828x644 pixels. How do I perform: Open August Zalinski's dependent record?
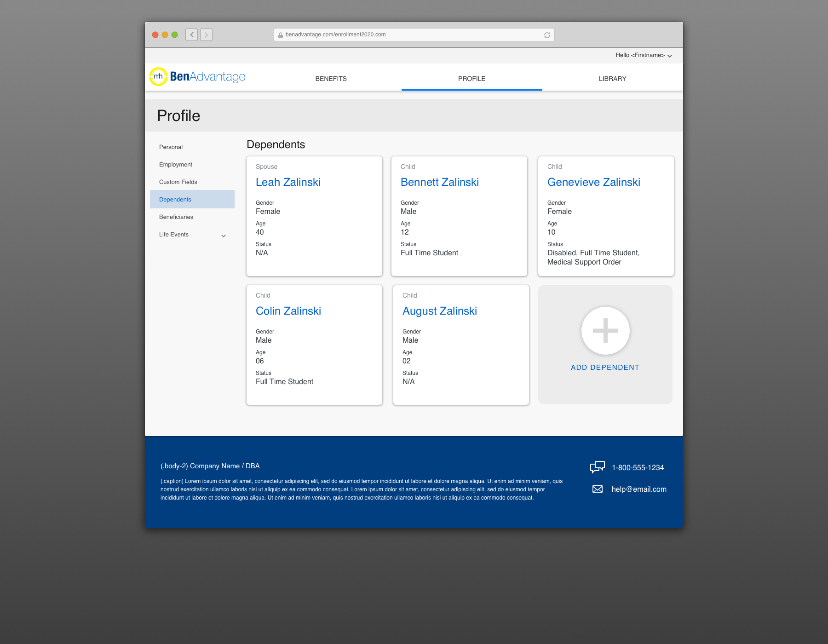(440, 311)
